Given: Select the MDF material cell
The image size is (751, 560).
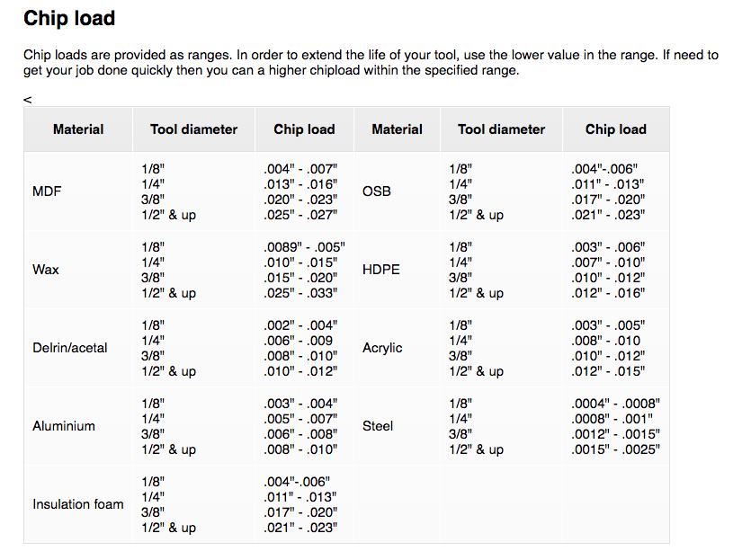Looking at the screenshot, I should [x=47, y=191].
